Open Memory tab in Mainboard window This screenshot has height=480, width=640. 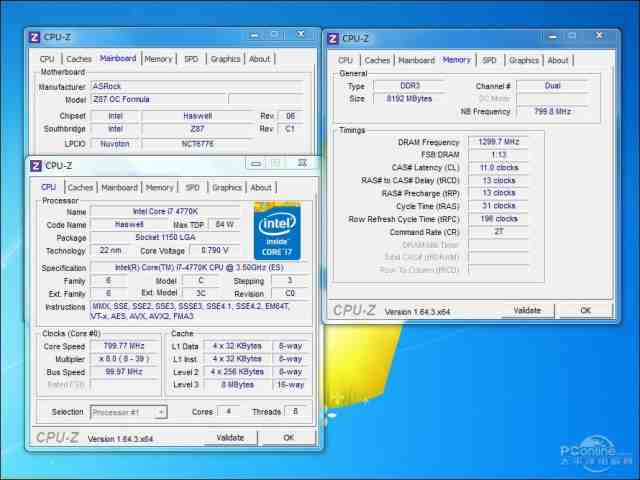point(158,59)
